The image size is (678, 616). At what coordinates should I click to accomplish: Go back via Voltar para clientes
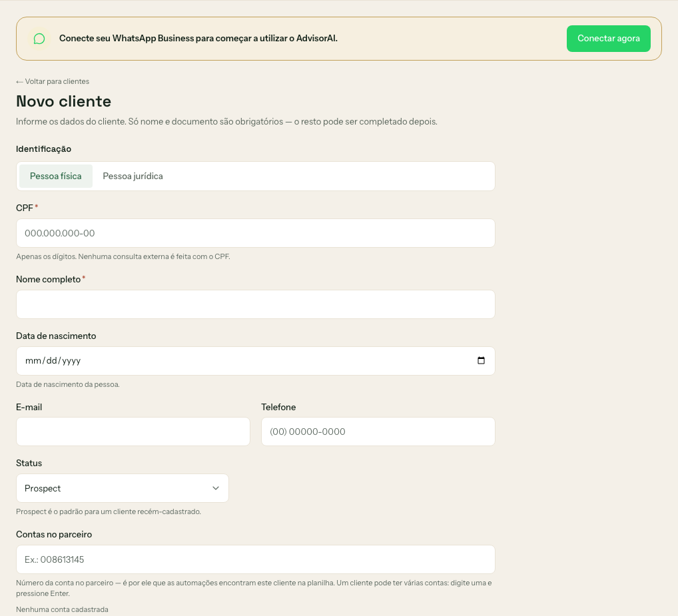[53, 81]
